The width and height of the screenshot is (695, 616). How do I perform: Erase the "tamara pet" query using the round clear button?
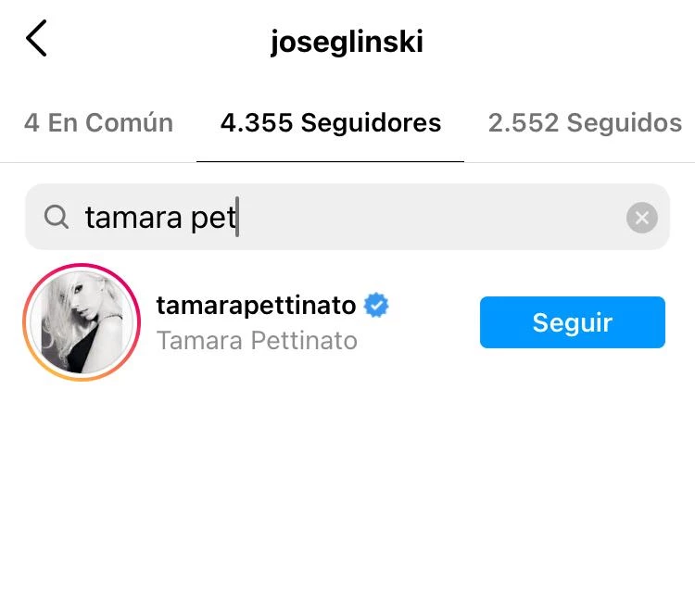[641, 218]
